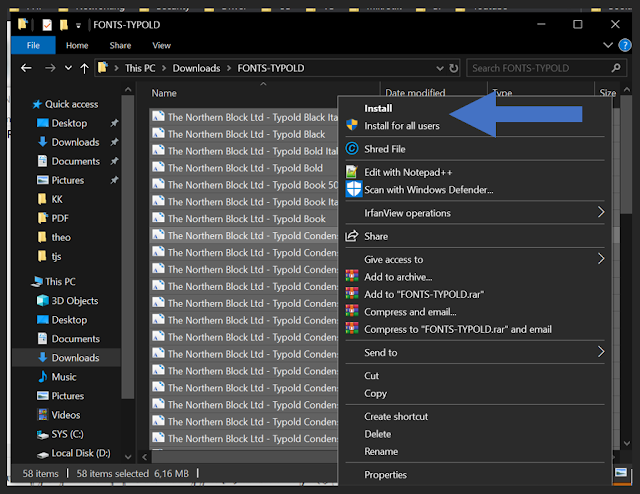640x494 pixels.
Task: Click Compress and email option
Action: pyautogui.click(x=410, y=312)
